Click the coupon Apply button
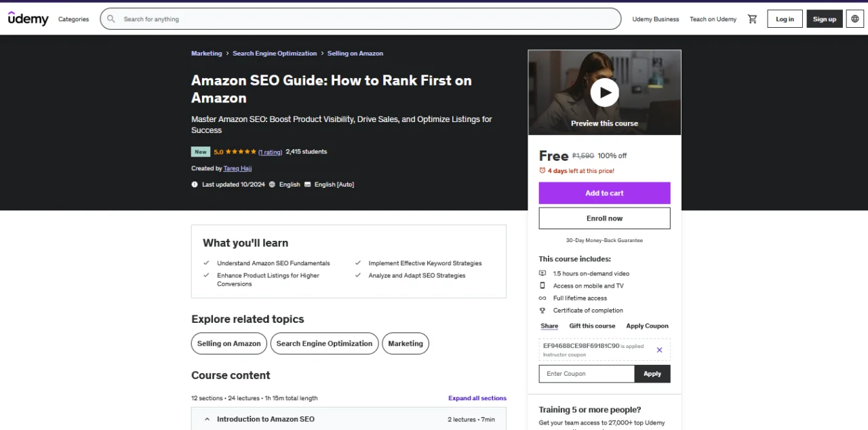The width and height of the screenshot is (868, 430). coord(652,374)
